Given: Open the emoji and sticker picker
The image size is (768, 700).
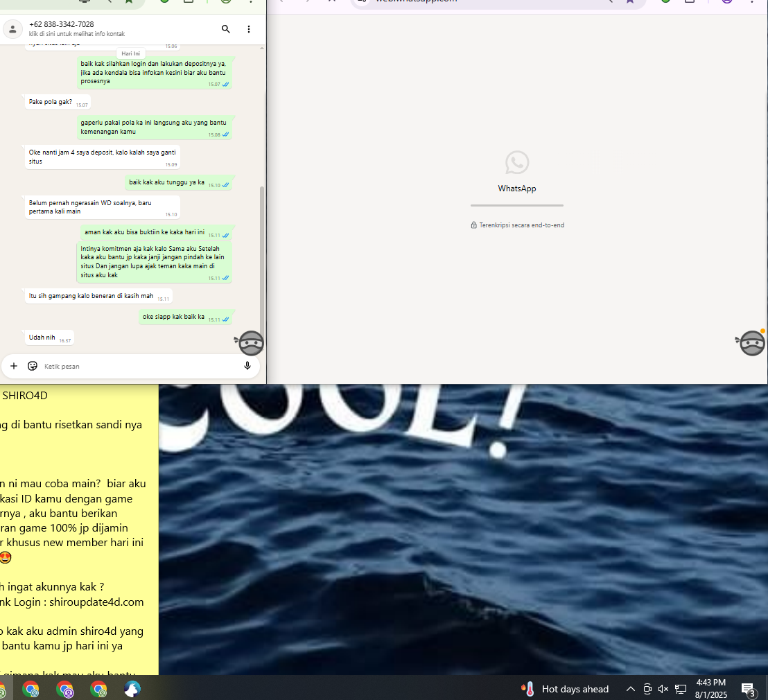Looking at the screenshot, I should tap(33, 366).
